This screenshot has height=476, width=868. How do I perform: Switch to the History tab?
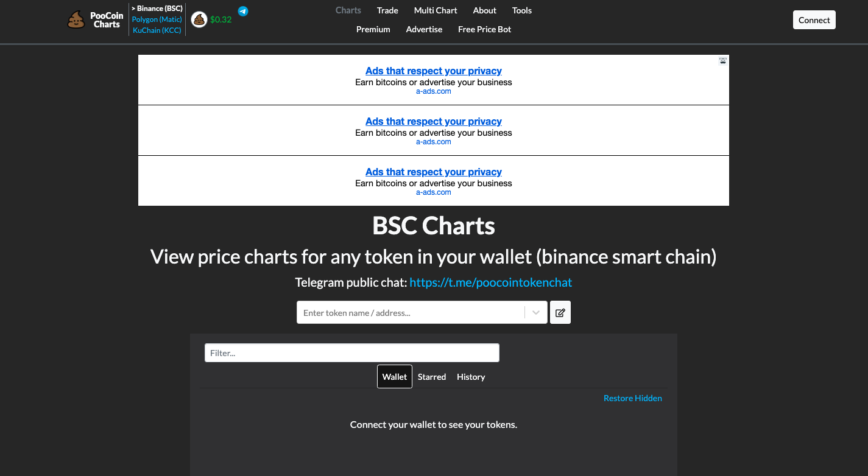click(x=471, y=377)
